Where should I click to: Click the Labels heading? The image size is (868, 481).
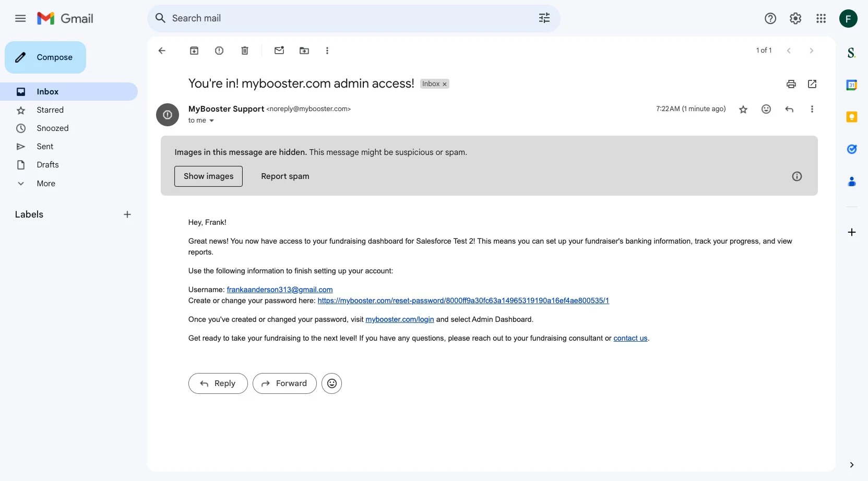pos(29,214)
